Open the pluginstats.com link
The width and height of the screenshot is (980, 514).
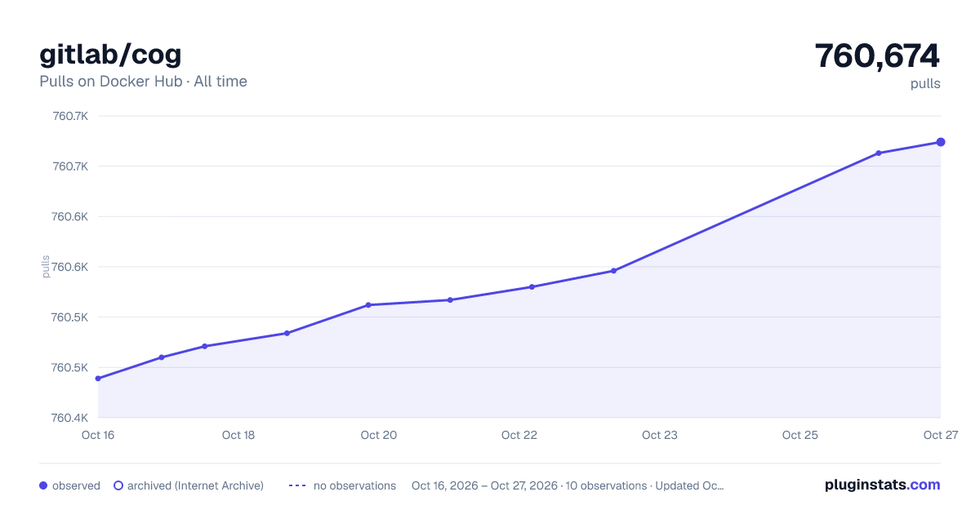click(882, 485)
